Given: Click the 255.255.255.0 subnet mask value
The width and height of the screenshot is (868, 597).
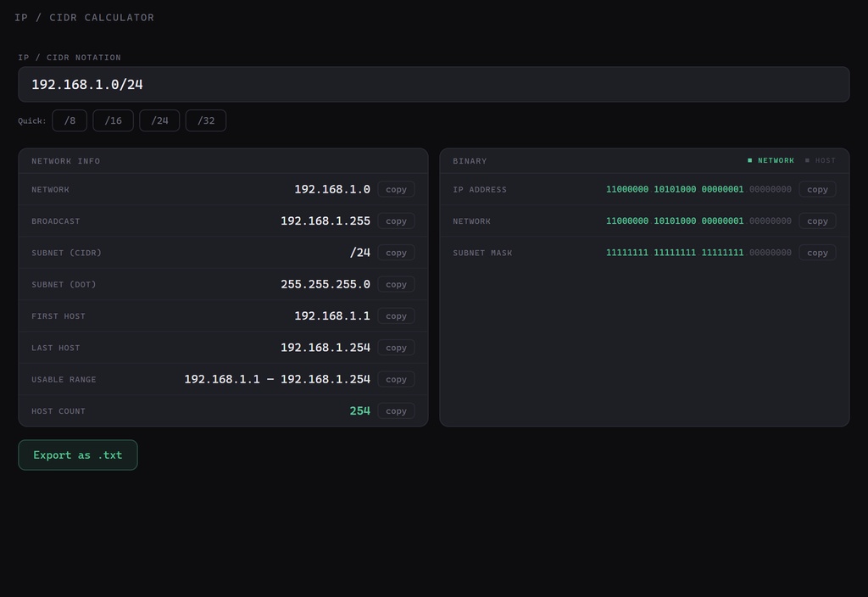Looking at the screenshot, I should (x=325, y=284).
